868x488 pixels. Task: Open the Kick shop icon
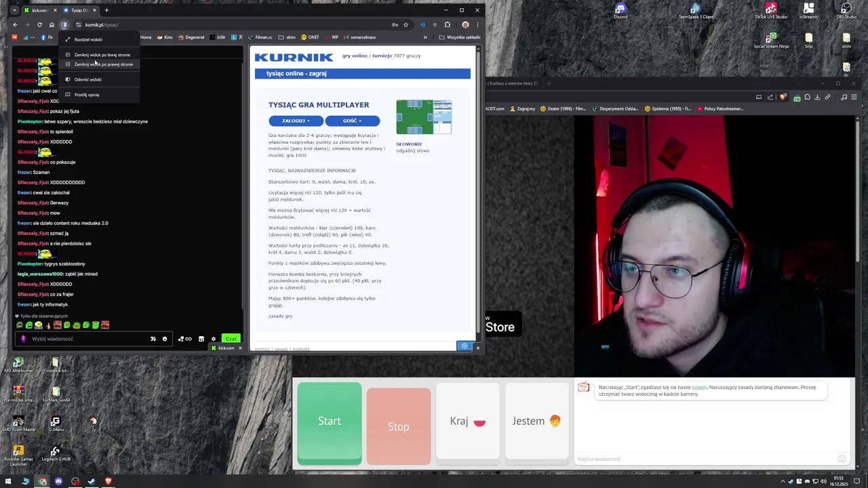click(x=201, y=339)
